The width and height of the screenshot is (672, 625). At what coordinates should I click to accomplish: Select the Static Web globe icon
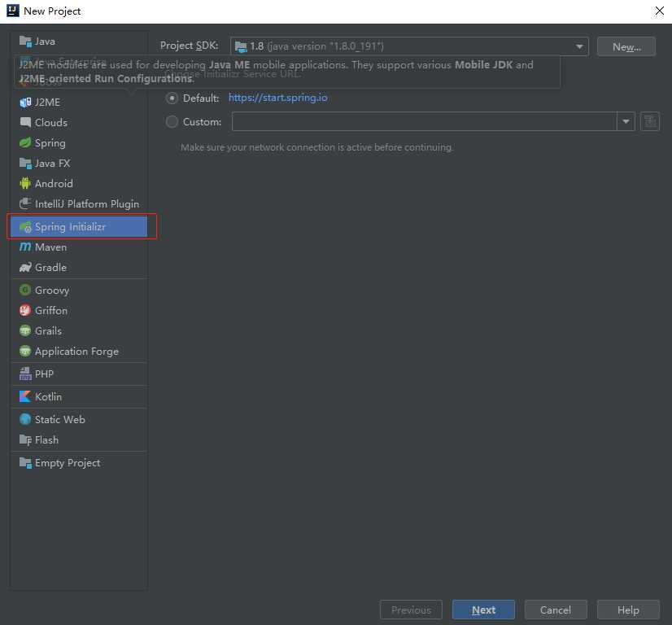(25, 419)
